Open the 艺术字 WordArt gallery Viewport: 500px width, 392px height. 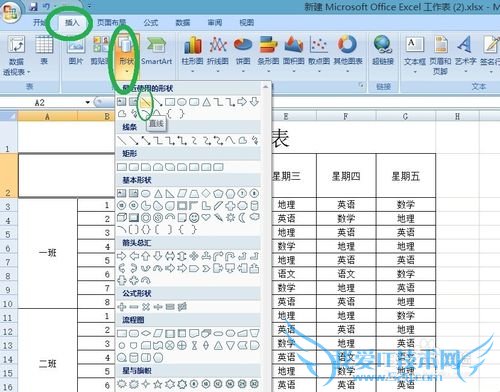465,54
